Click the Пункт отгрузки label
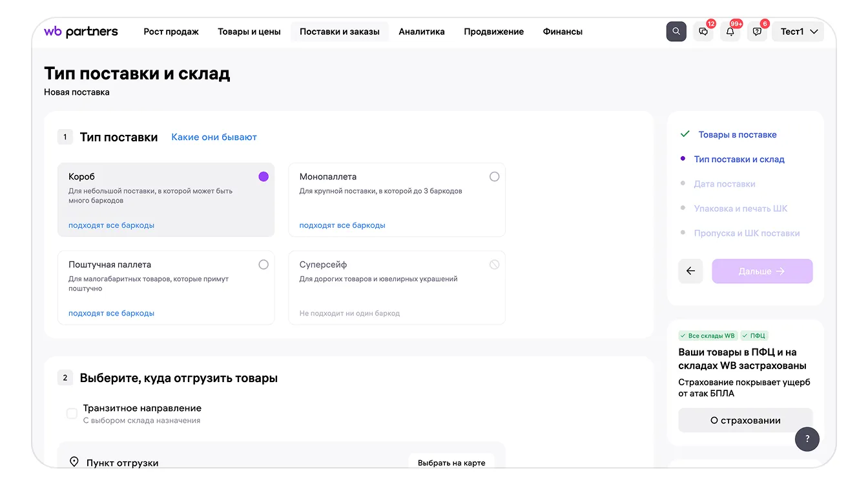 pyautogui.click(x=123, y=463)
